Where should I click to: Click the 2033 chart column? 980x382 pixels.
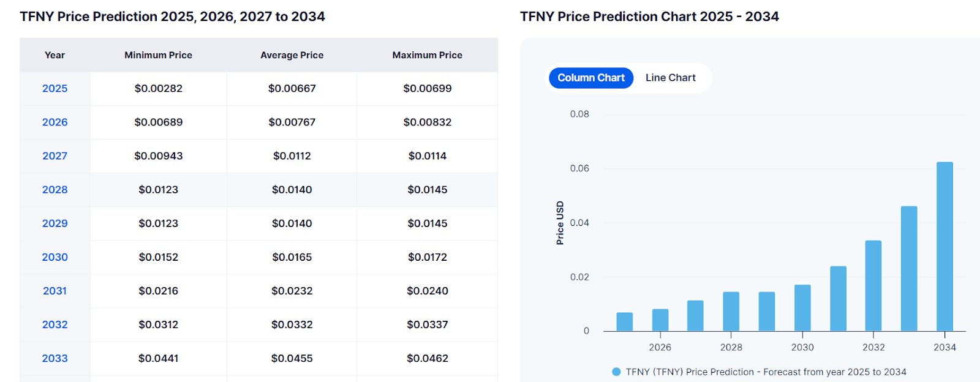(909, 269)
